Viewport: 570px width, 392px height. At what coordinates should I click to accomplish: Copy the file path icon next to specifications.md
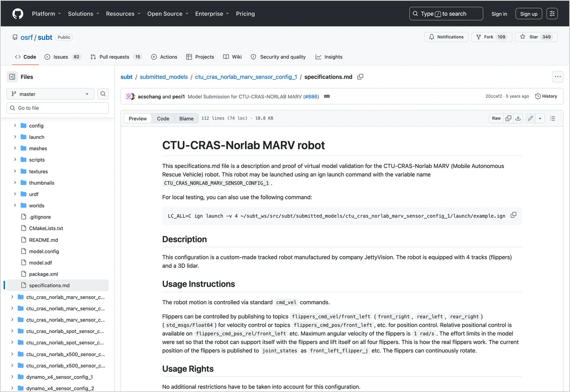pos(360,77)
